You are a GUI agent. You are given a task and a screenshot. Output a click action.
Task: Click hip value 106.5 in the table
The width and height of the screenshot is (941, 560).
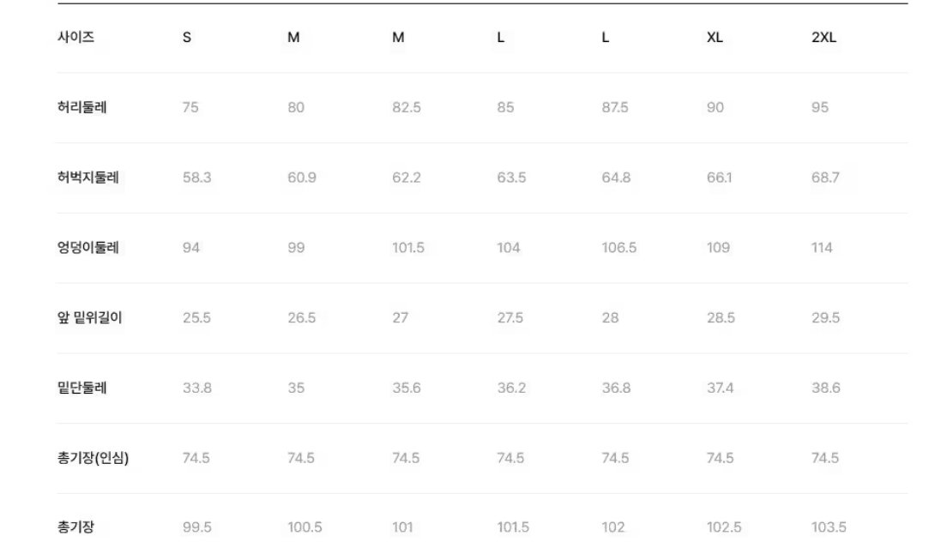coord(618,247)
